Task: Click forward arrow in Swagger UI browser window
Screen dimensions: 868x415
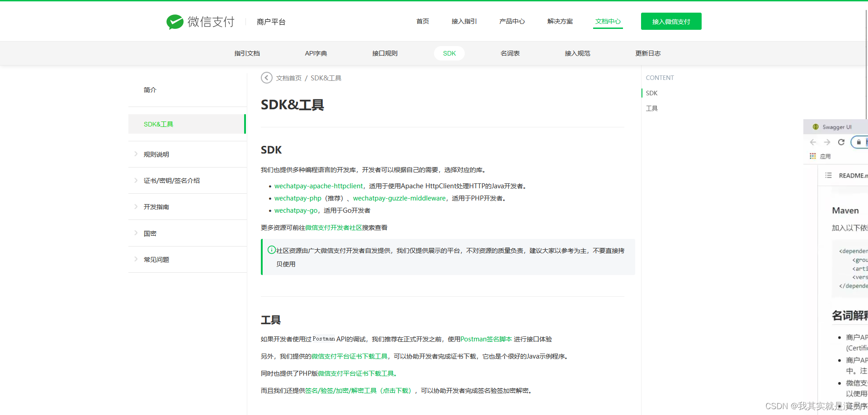Action: pyautogui.click(x=827, y=142)
